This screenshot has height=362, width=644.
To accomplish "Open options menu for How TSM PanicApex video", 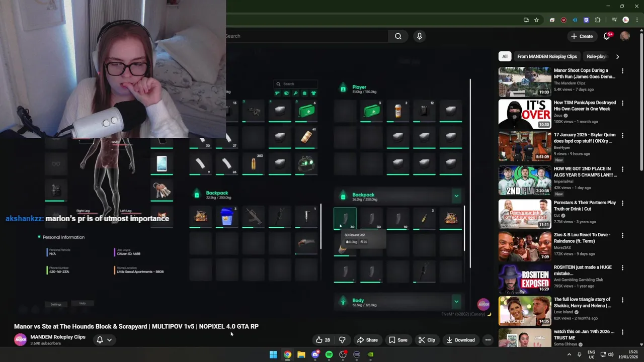I will (x=622, y=103).
